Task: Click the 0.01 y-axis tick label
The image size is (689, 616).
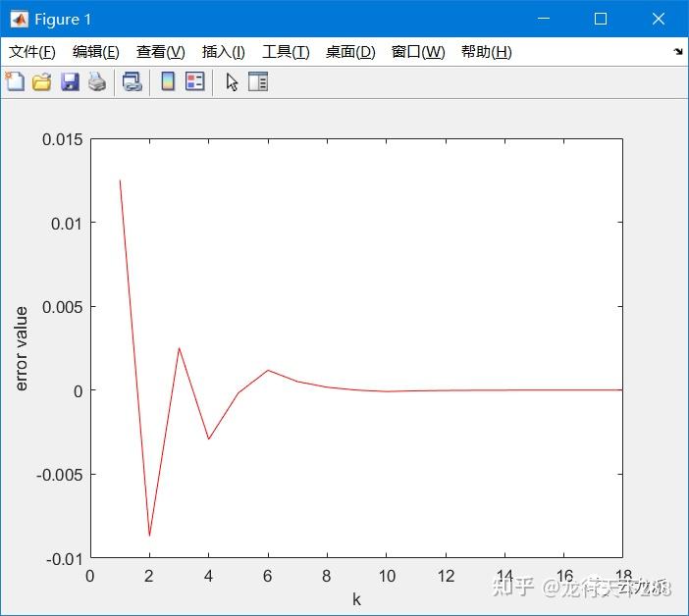Action: tap(67, 224)
